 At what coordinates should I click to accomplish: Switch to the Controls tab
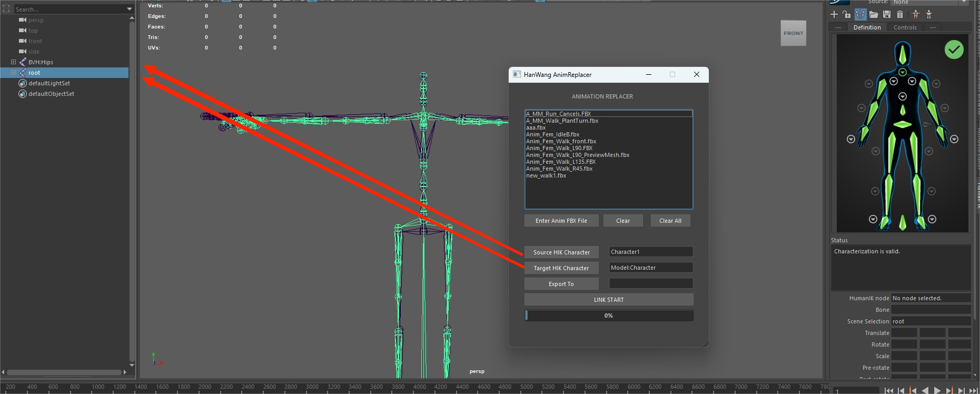pos(905,27)
